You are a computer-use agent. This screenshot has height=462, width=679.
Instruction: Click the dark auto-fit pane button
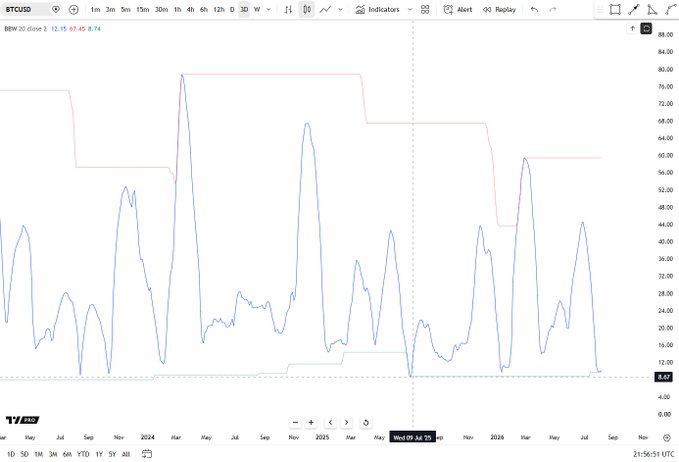(x=646, y=29)
